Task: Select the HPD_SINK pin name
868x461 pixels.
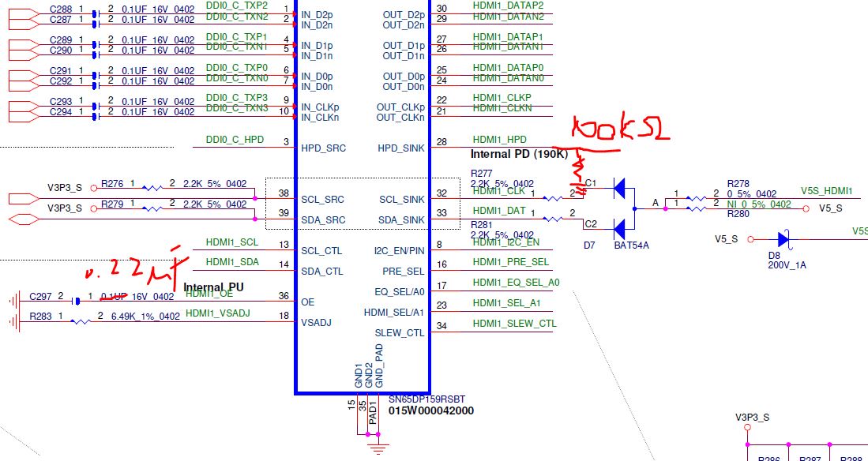Action: tap(400, 148)
